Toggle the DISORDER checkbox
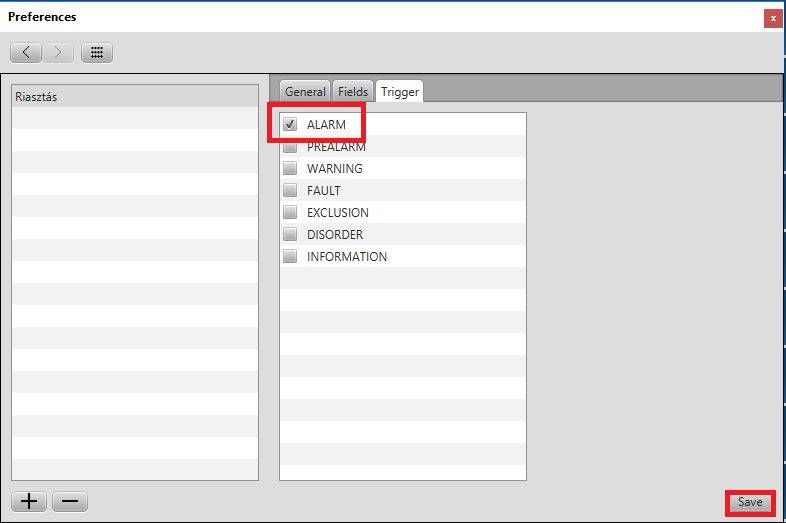 (x=290, y=235)
